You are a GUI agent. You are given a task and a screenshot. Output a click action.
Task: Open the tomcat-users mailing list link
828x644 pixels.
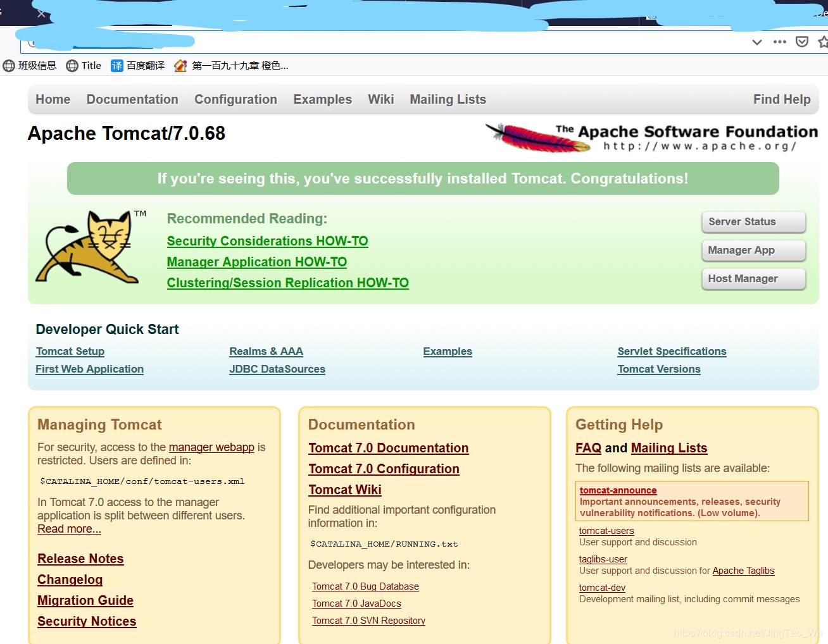606,531
